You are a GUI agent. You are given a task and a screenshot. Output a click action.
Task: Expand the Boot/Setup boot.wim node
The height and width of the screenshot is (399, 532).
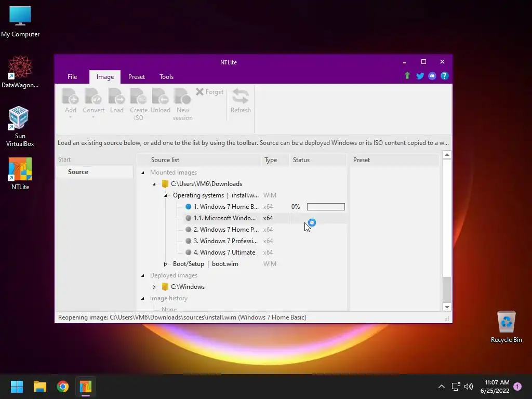click(x=166, y=264)
